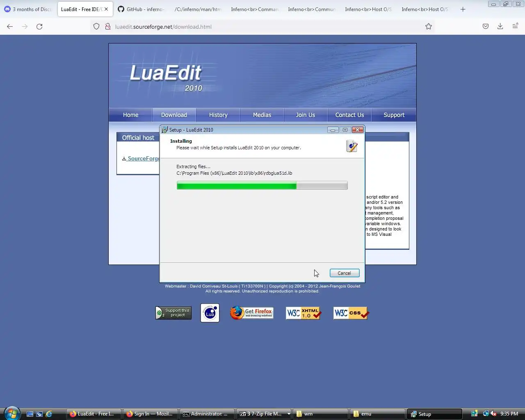This screenshot has width=525, height=420.
Task: Switch to the Inferno Command tab
Action: [x=255, y=9]
